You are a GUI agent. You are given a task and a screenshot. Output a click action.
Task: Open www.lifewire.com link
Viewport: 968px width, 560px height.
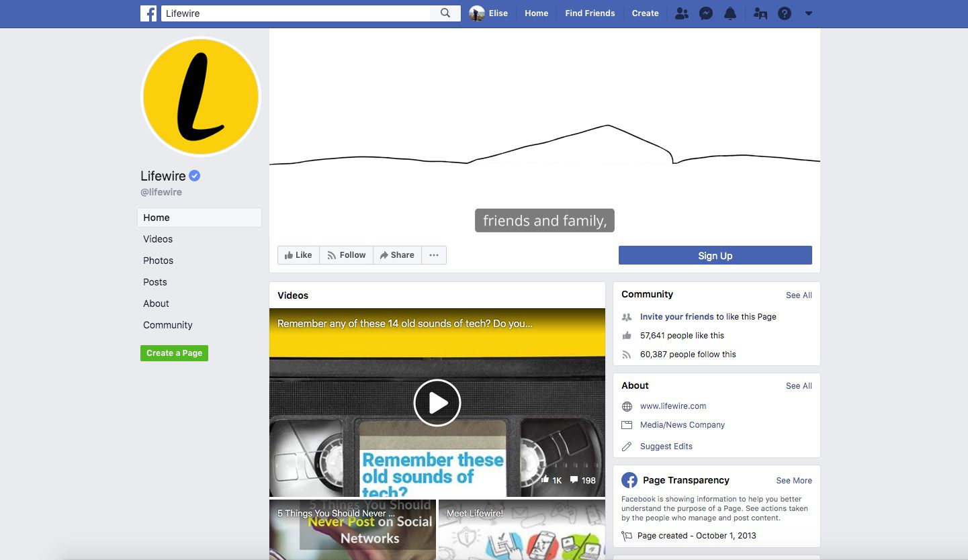[x=673, y=406]
